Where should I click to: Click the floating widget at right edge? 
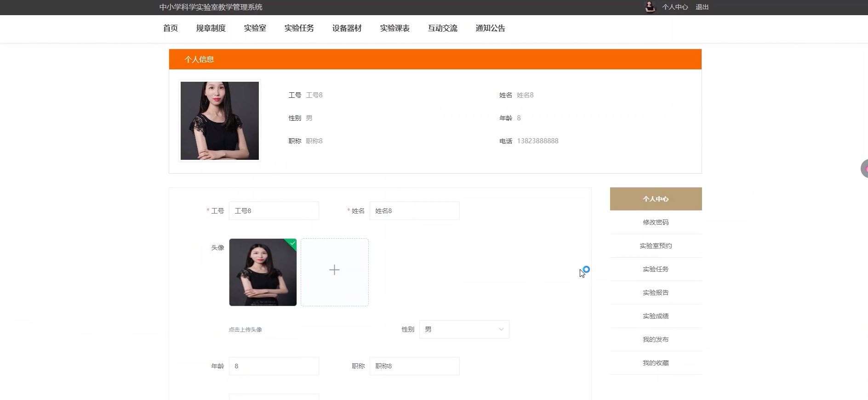coord(864,169)
